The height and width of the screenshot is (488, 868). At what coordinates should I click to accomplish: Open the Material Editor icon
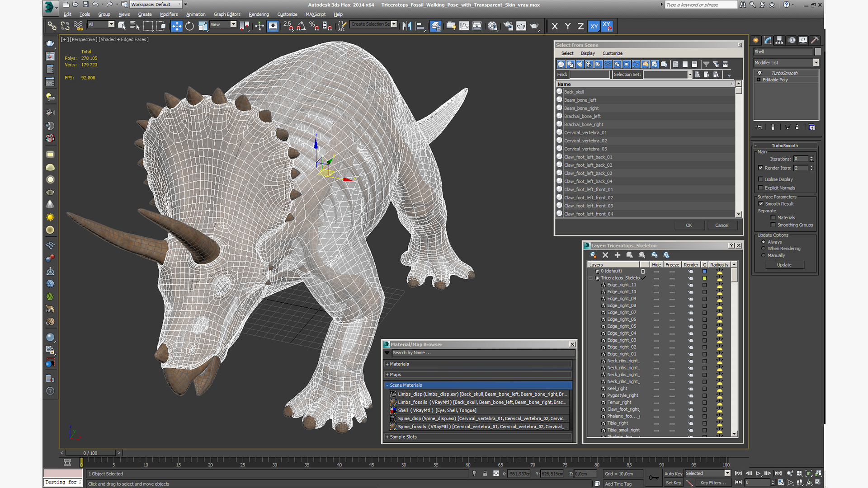(493, 26)
